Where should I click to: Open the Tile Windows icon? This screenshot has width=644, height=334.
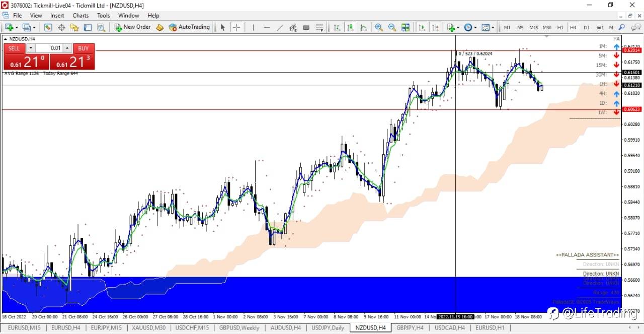(406, 27)
